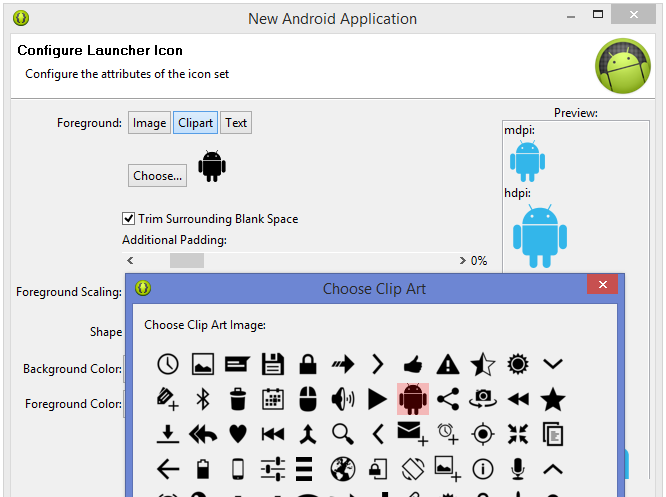Click the padding slider left arrow
The width and height of the screenshot is (666, 497).
[130, 260]
